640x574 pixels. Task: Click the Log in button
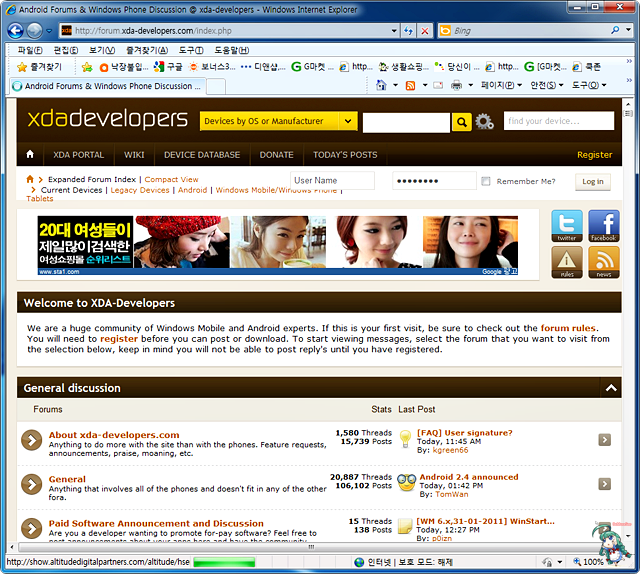pos(592,181)
